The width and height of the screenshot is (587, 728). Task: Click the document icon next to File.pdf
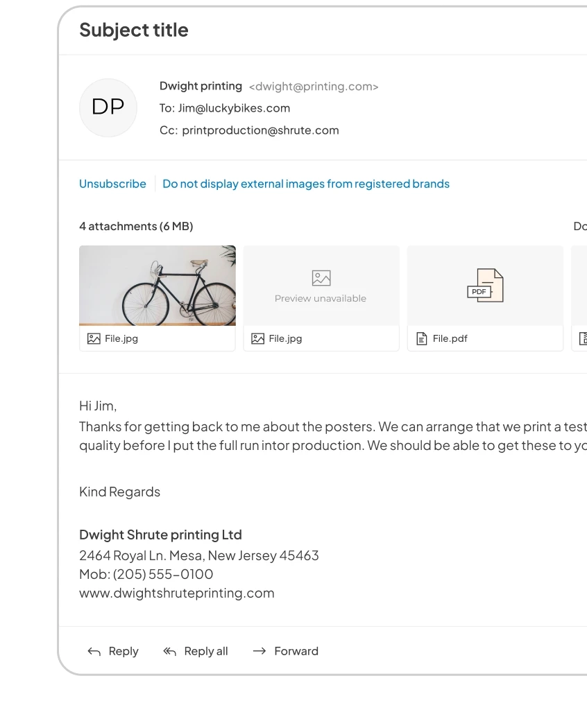tap(421, 338)
